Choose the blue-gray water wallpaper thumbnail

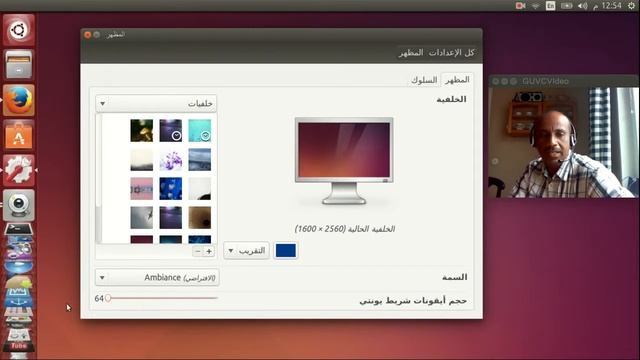click(x=200, y=160)
